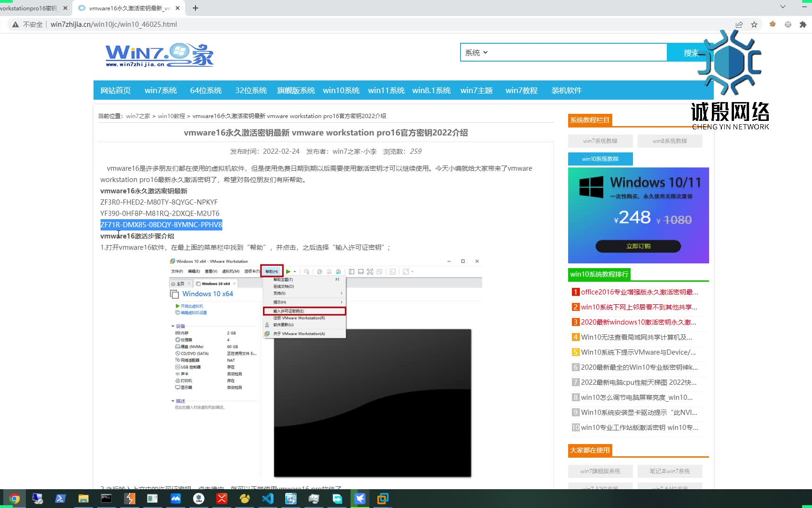812x508 pixels.
Task: Click the key YF390-0HF8P-M81RQ-2DXQE-M2UT6
Action: 160,214
